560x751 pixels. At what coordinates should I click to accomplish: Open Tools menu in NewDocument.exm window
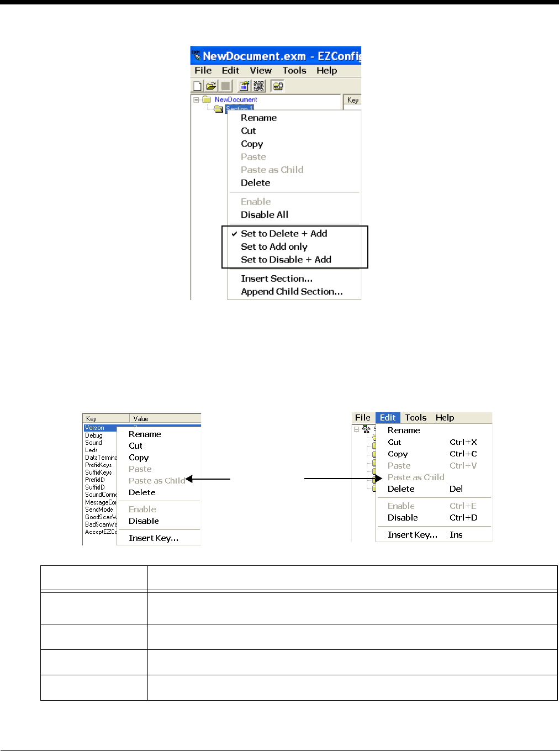(294, 71)
